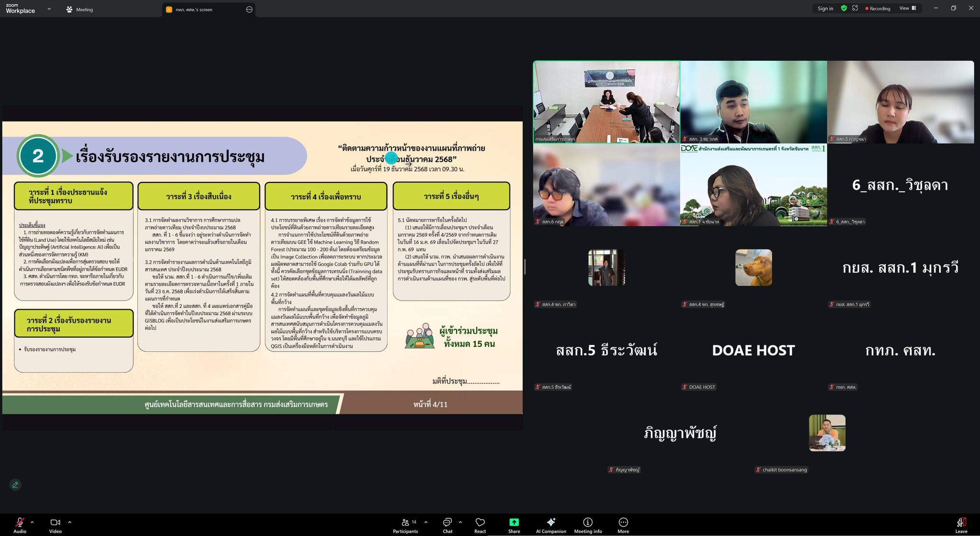Click the Sign in button
This screenshot has width=980, height=536.
[825, 8]
